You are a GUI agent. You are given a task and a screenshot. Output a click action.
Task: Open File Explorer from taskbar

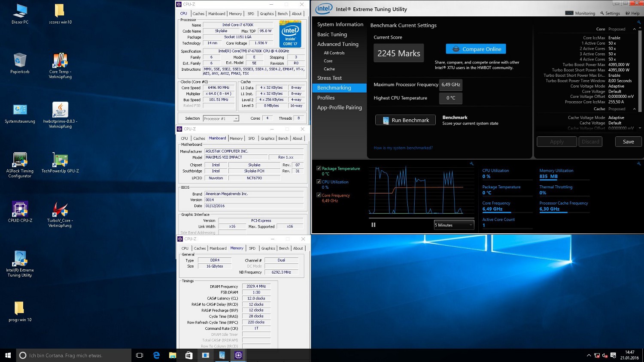pos(173,355)
